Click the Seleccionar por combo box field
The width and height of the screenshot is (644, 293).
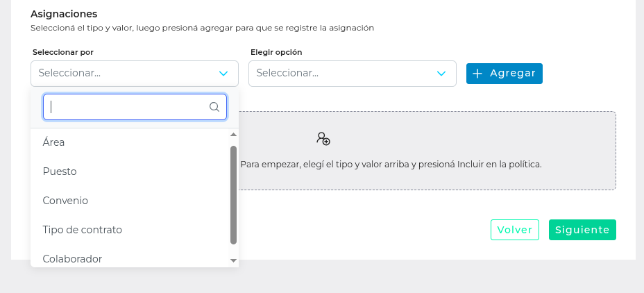click(x=125, y=74)
